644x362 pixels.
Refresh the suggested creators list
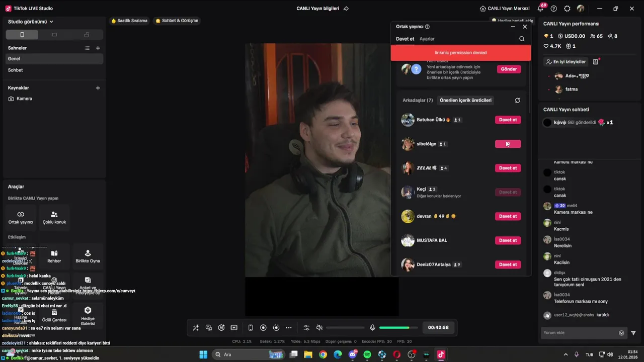tap(517, 101)
